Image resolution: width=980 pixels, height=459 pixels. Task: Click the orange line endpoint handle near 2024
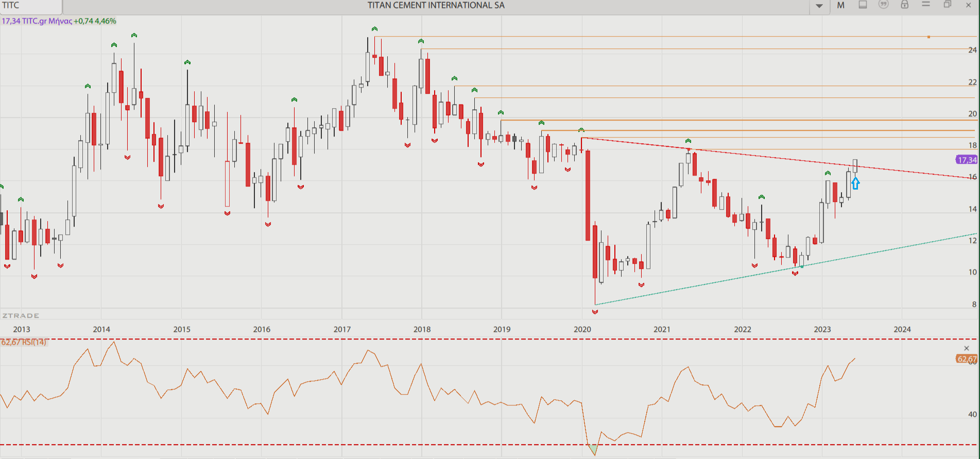click(929, 37)
